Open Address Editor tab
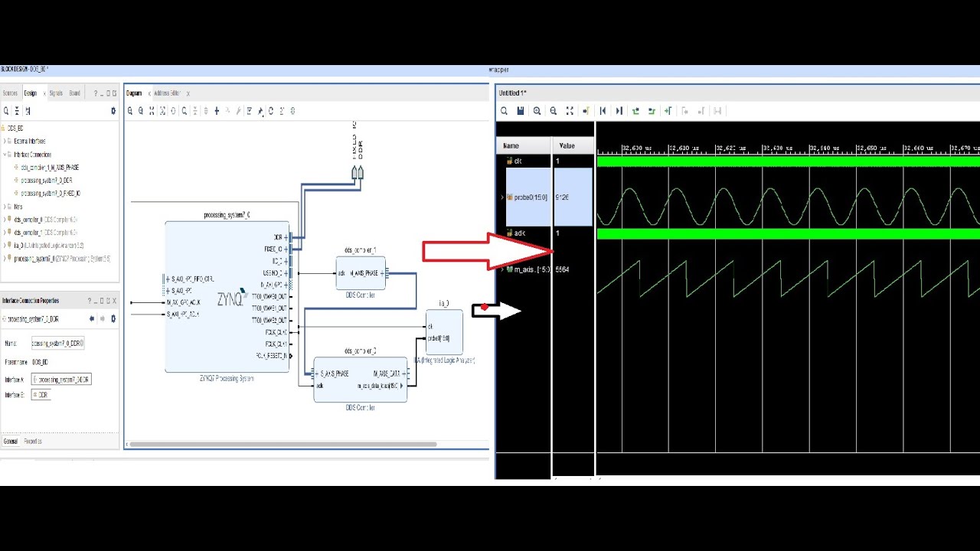 [x=167, y=93]
